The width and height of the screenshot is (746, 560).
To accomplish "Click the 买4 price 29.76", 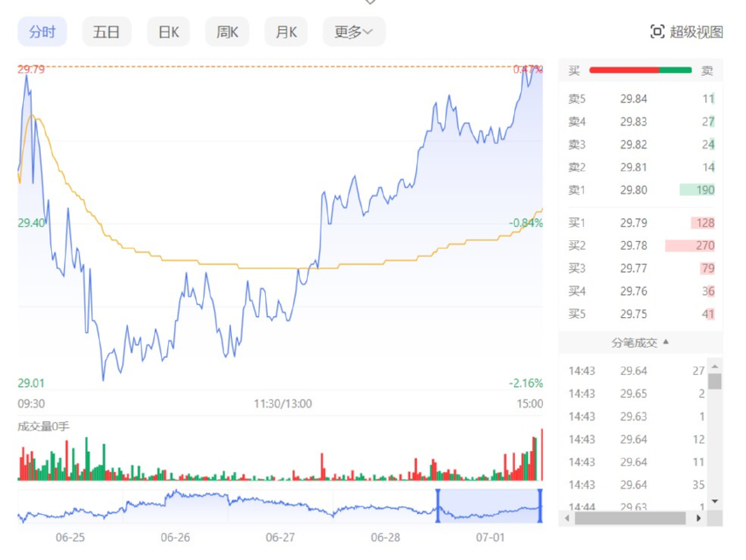I will coord(633,292).
